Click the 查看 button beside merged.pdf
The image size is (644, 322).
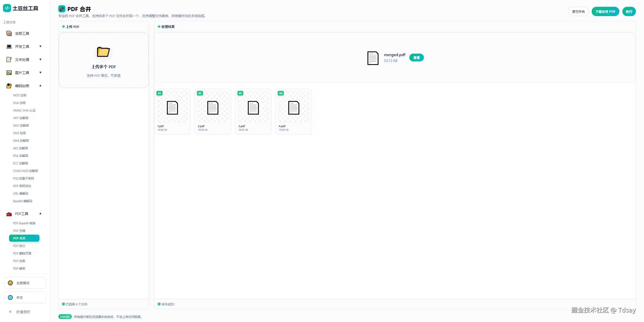(x=416, y=58)
